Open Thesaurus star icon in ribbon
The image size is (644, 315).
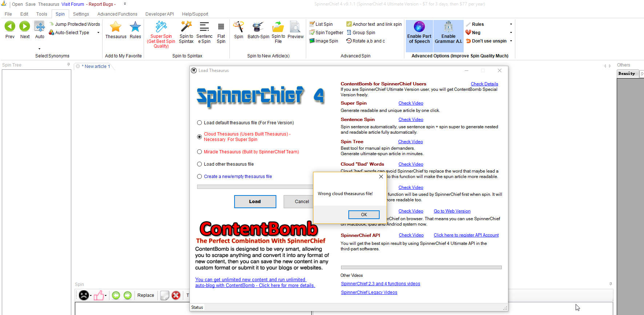(x=116, y=27)
